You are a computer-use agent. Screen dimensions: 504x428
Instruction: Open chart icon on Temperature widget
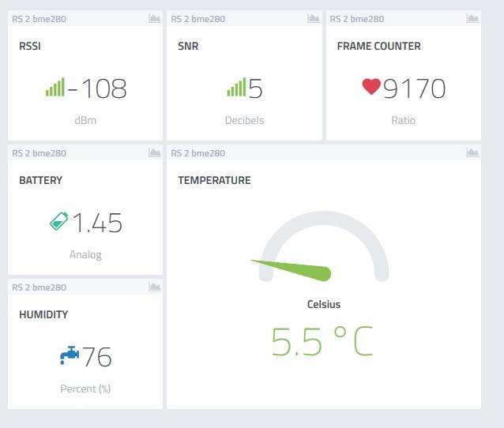472,153
